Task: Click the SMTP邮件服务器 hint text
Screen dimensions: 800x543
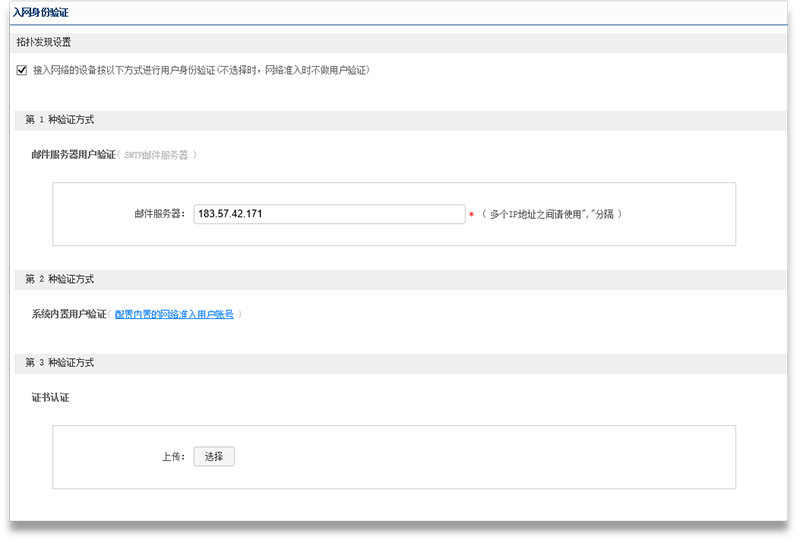Action: pyautogui.click(x=157, y=155)
